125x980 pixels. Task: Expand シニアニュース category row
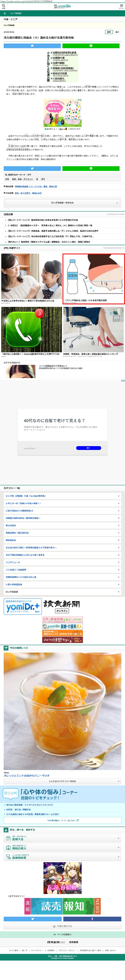pos(62,562)
